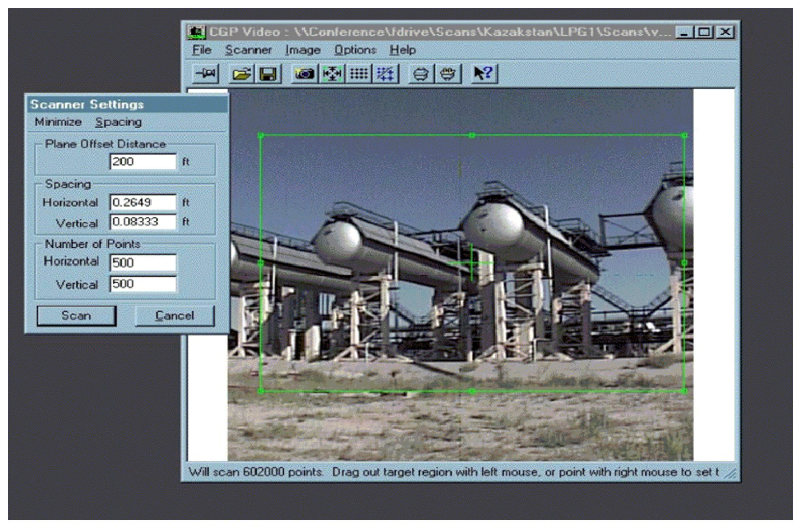Screen dimensions: 812x532
Task: Click the top-middle handle of the scan region
Action: (472, 135)
